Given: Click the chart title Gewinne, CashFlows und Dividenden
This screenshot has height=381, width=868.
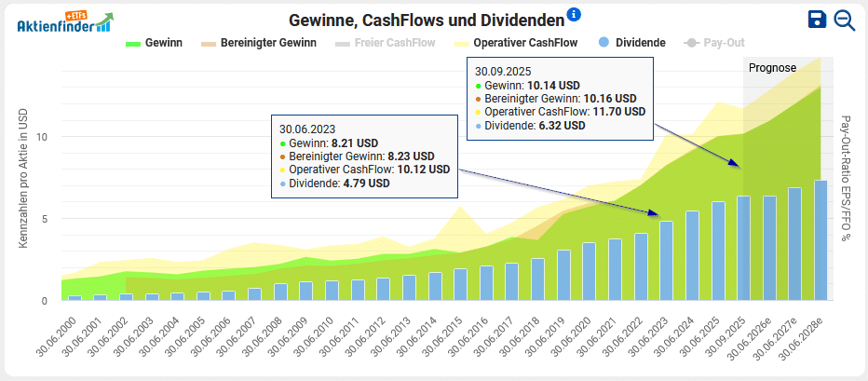Looking at the screenshot, I should [427, 20].
